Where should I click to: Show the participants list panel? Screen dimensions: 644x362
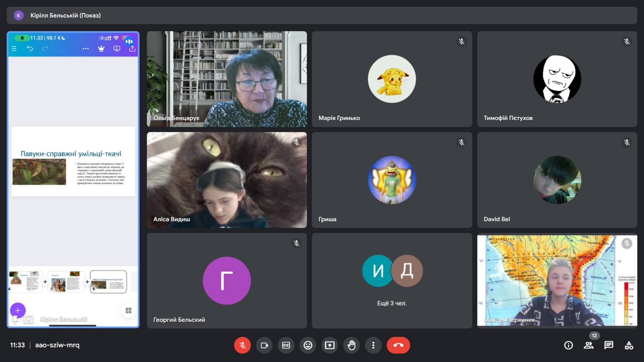click(589, 345)
